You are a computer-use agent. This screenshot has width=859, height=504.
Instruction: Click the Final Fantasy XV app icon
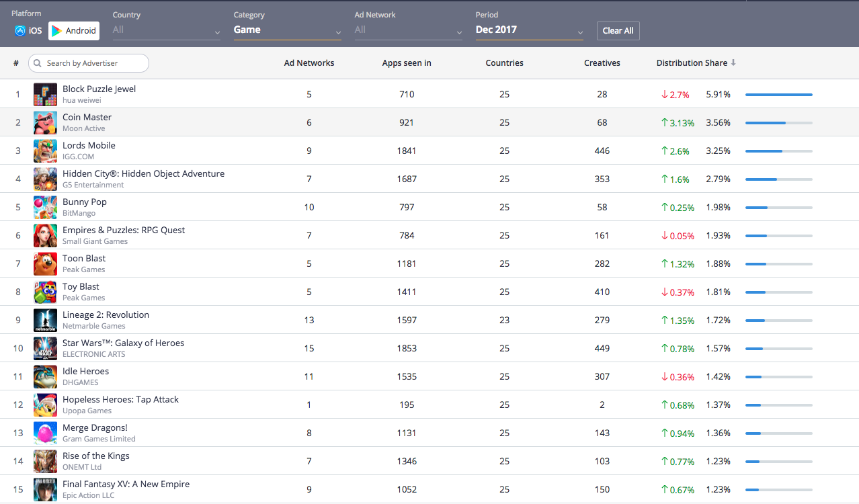(46, 490)
